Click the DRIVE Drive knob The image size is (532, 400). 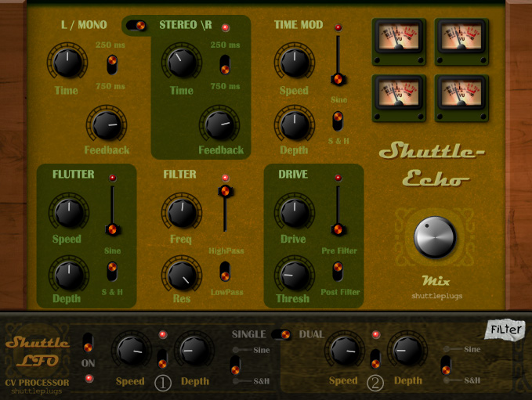(295, 213)
